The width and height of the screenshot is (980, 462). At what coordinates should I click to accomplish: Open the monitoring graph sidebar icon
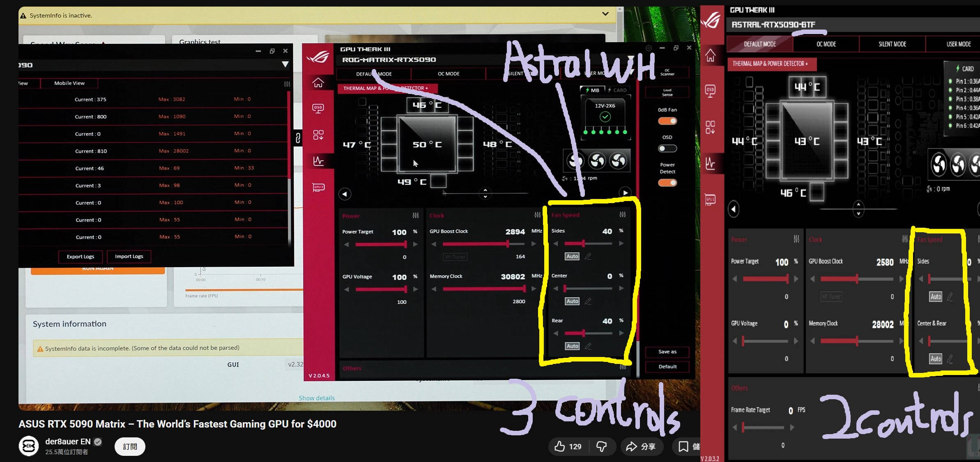[318, 161]
